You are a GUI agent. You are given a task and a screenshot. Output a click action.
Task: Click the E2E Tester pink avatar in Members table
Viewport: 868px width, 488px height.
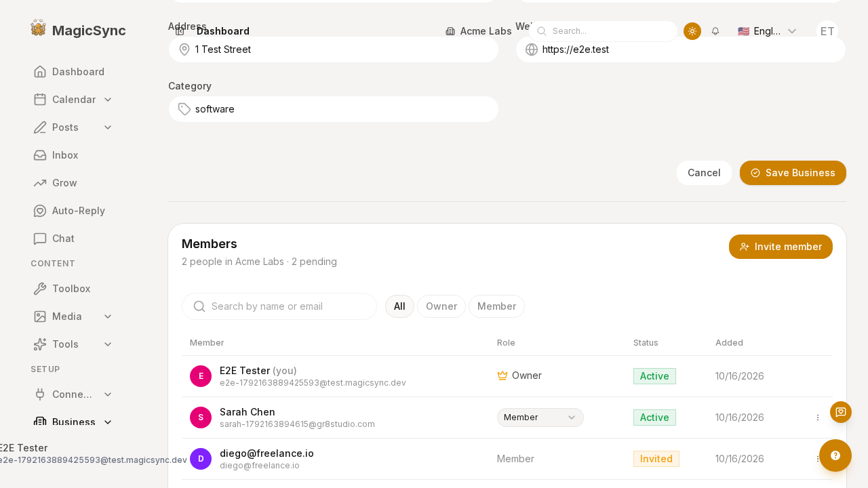(x=201, y=376)
